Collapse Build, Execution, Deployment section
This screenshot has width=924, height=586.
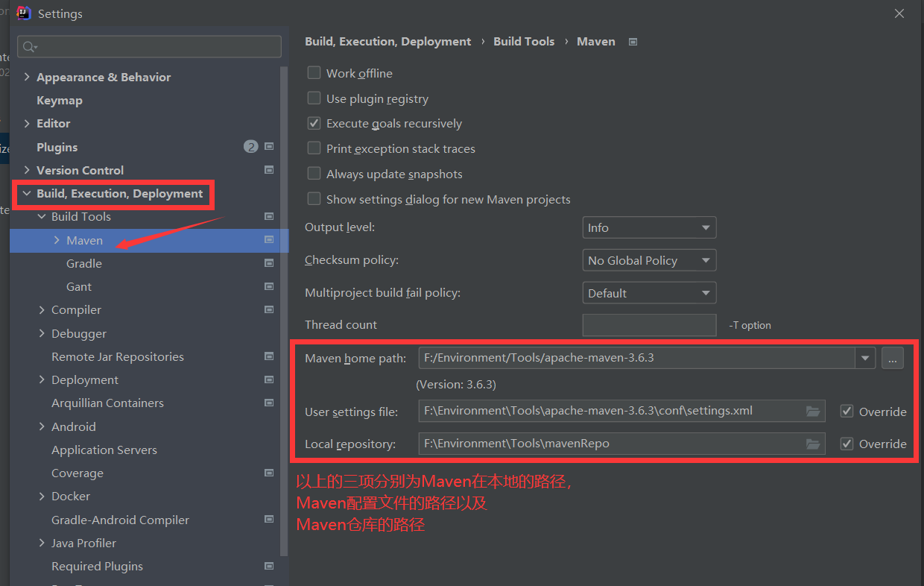pyautogui.click(x=27, y=193)
